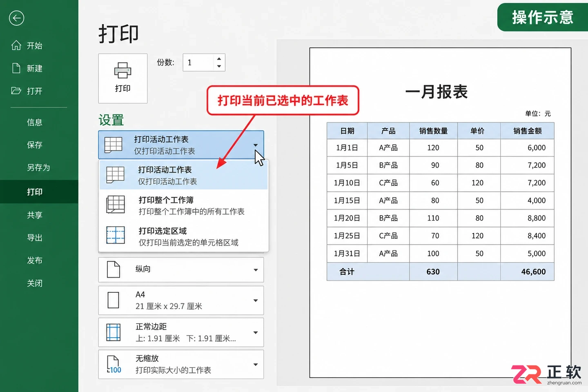Click the paper size icon beside A4
The image size is (588, 392).
tap(113, 300)
